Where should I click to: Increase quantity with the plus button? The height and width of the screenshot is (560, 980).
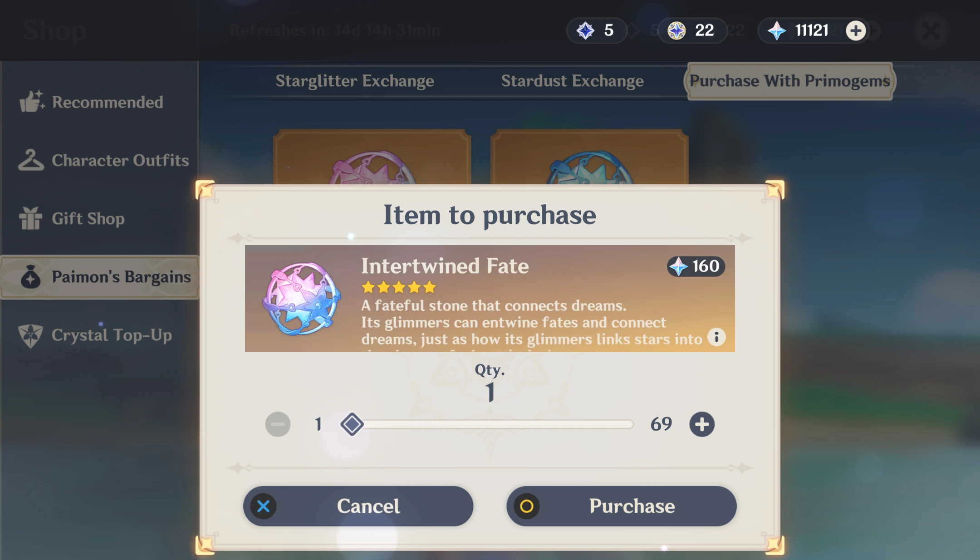[x=702, y=424]
